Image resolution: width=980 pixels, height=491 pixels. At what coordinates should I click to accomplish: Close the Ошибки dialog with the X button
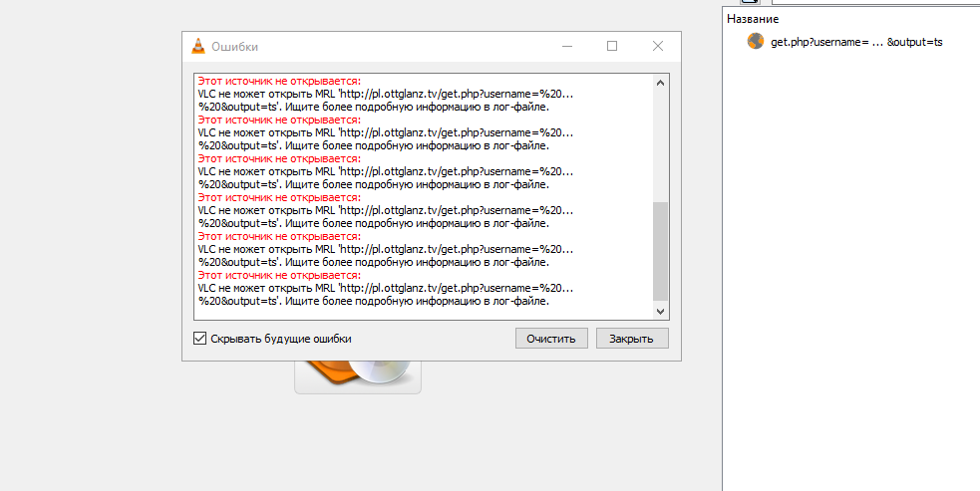pyautogui.click(x=658, y=46)
